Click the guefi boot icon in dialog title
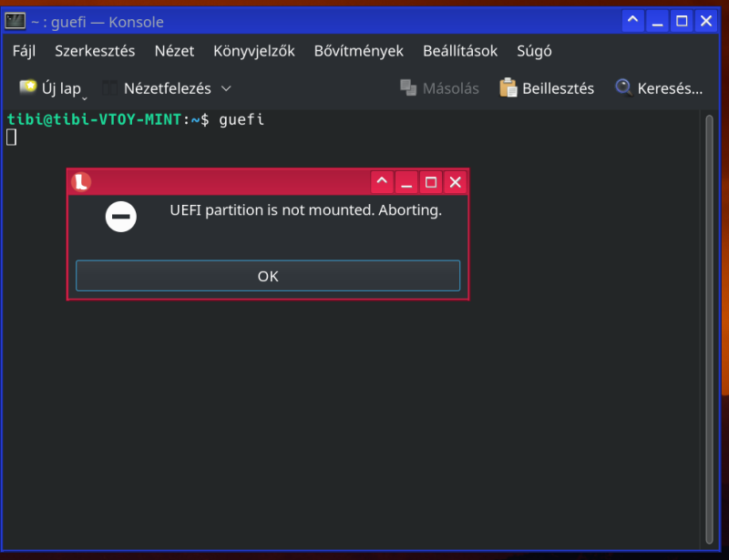 [81, 182]
